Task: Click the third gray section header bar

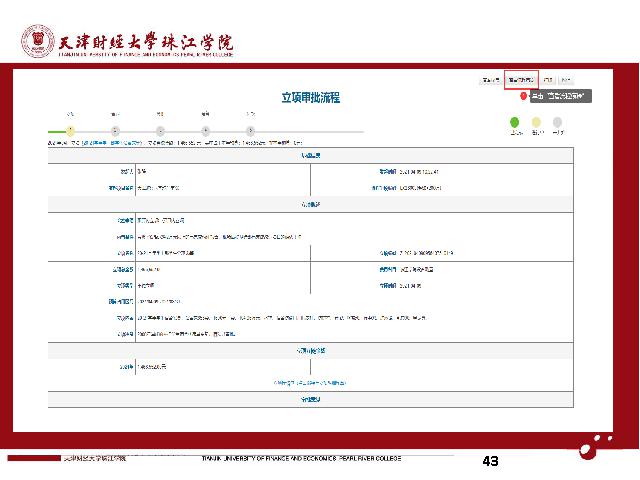Action: 311,351
